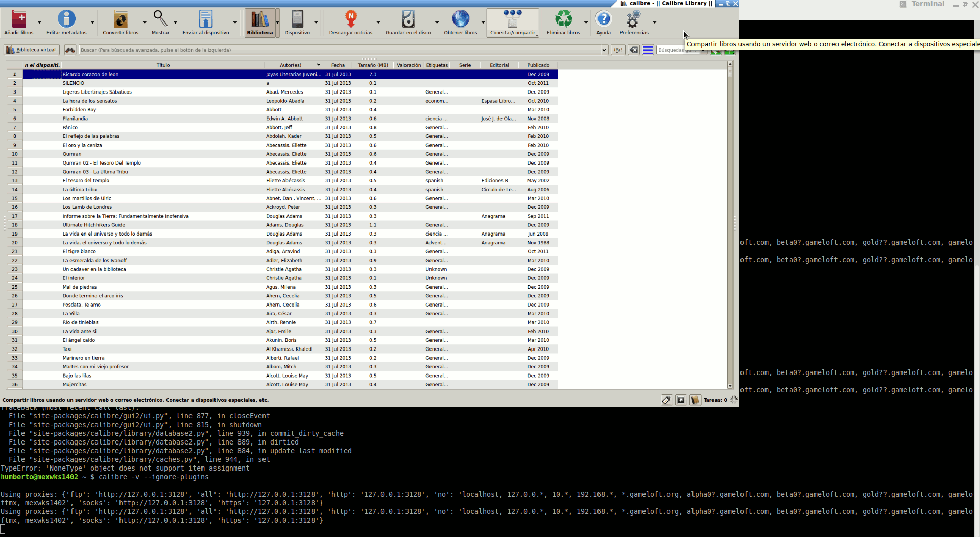980x537 pixels.
Task: Click the Editorial column header
Action: tap(499, 65)
